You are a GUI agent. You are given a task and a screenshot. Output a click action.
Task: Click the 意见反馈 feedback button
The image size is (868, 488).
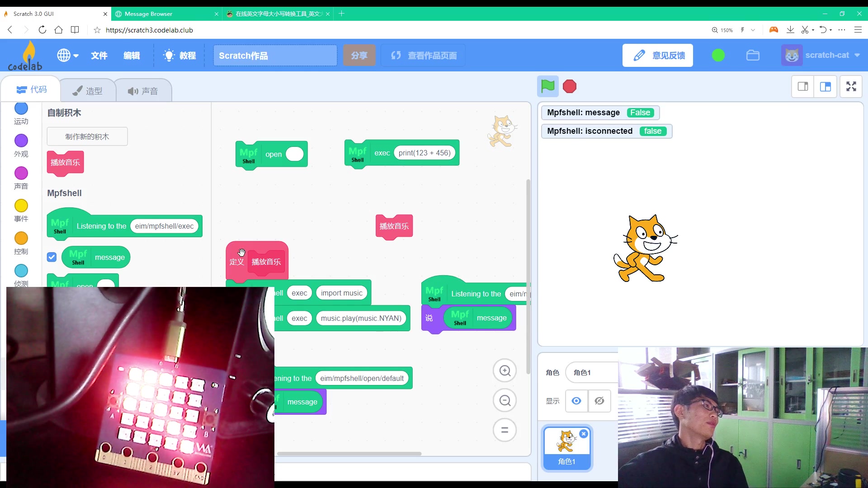657,55
